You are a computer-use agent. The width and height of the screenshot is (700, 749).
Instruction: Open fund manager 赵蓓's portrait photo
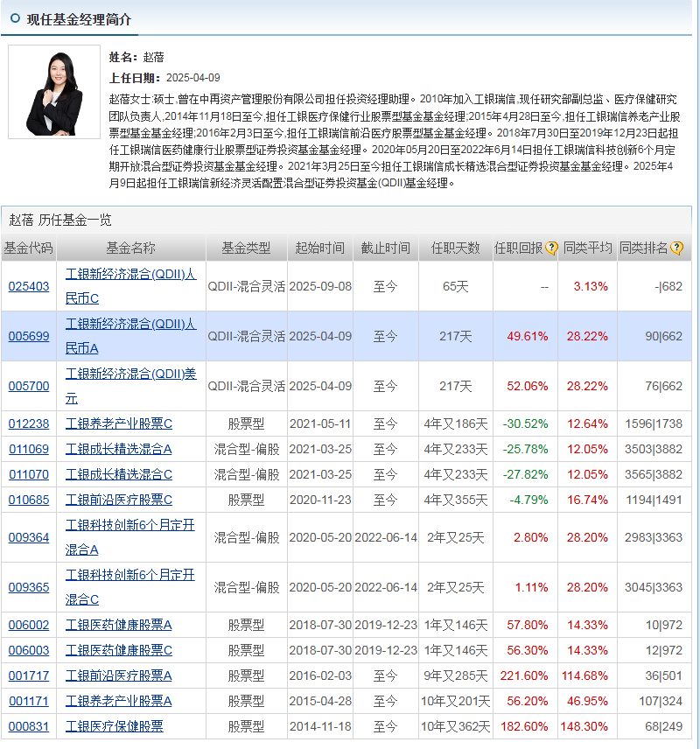(x=54, y=92)
